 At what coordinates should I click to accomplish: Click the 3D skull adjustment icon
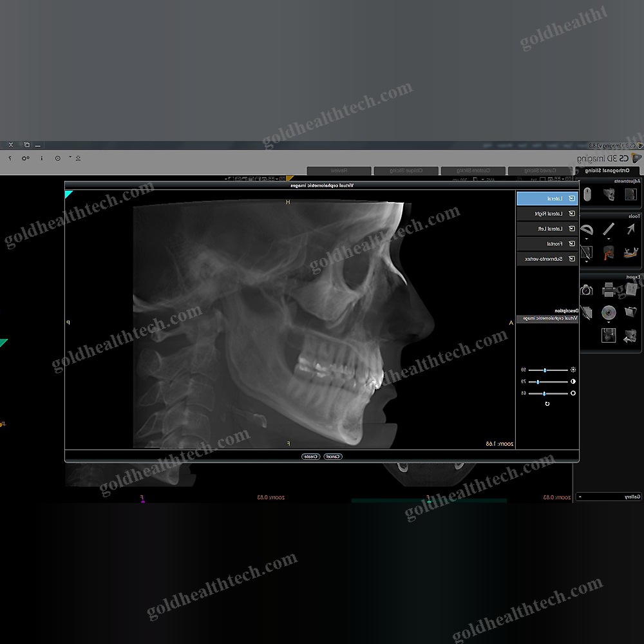[609, 194]
